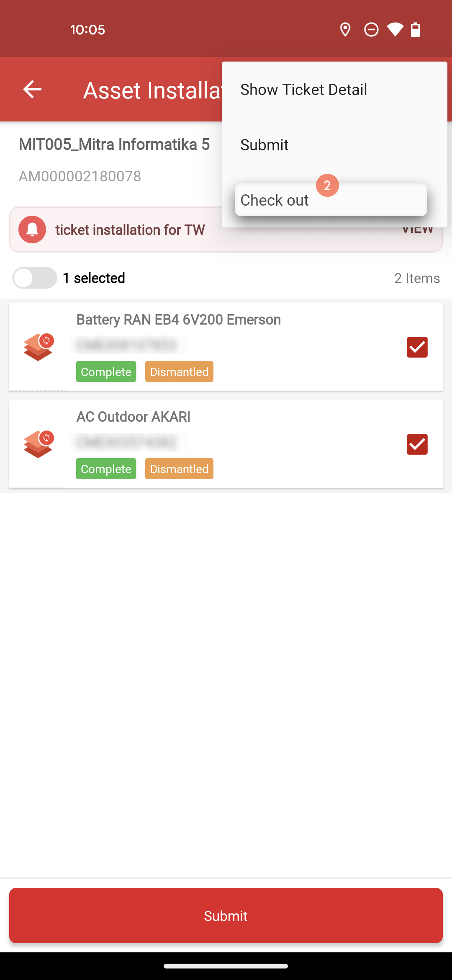This screenshot has width=452, height=980.
Task: Select Check out menu option
Action: click(331, 200)
